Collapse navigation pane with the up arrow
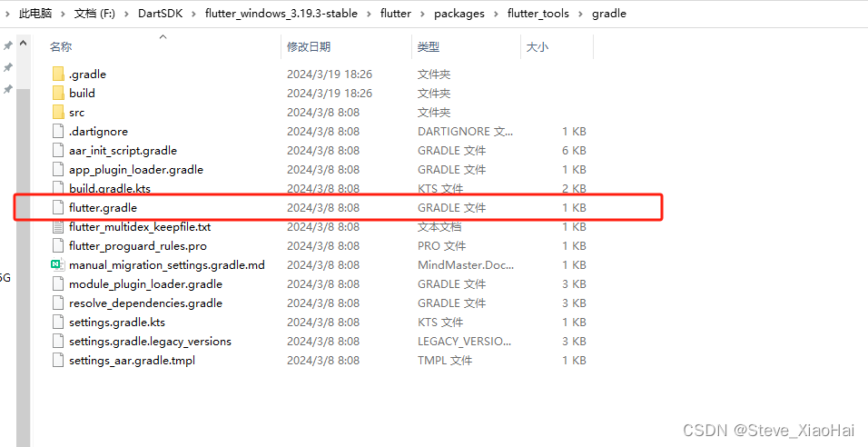 point(24,43)
